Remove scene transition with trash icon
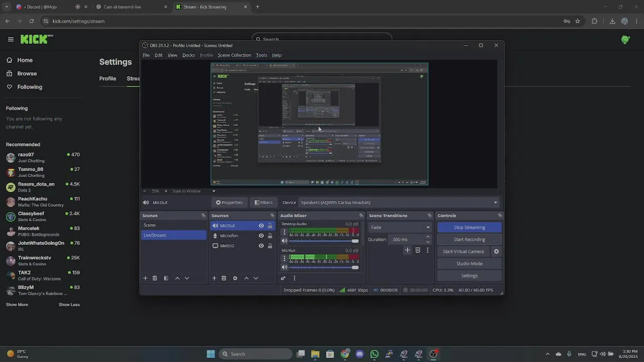This screenshot has height=362, width=644. click(x=418, y=250)
